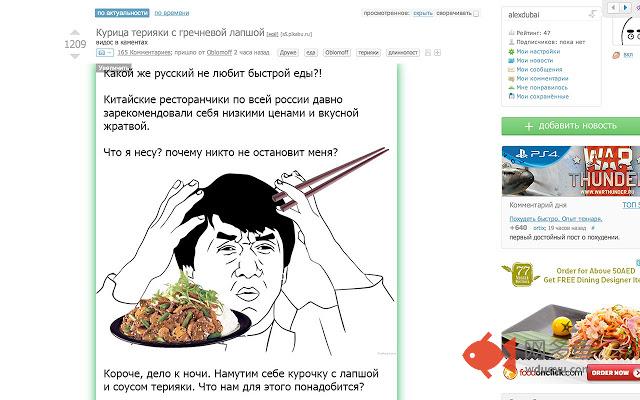This screenshot has height=400, width=640.
Task: Click the floppy icon beside Мои сохранённые
Action: [511, 96]
